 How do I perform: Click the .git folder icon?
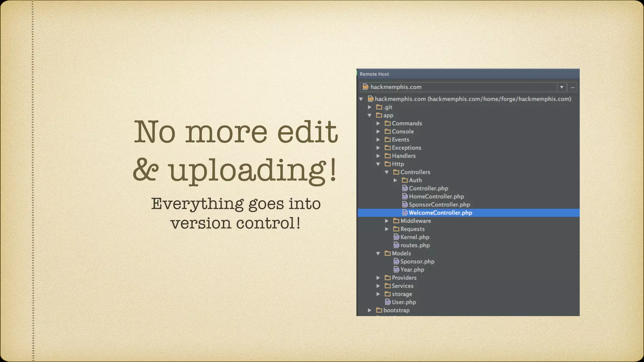pyautogui.click(x=379, y=107)
